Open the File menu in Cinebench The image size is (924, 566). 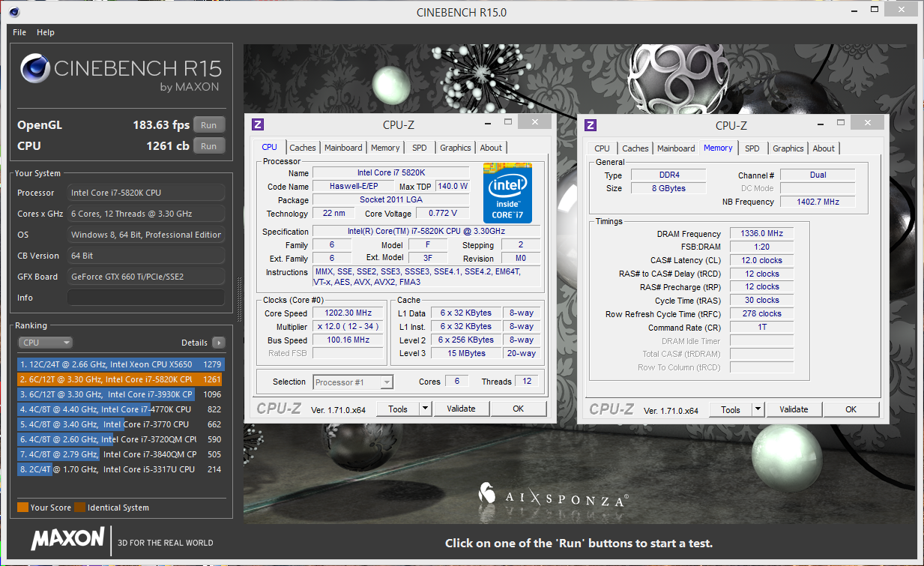pos(19,32)
